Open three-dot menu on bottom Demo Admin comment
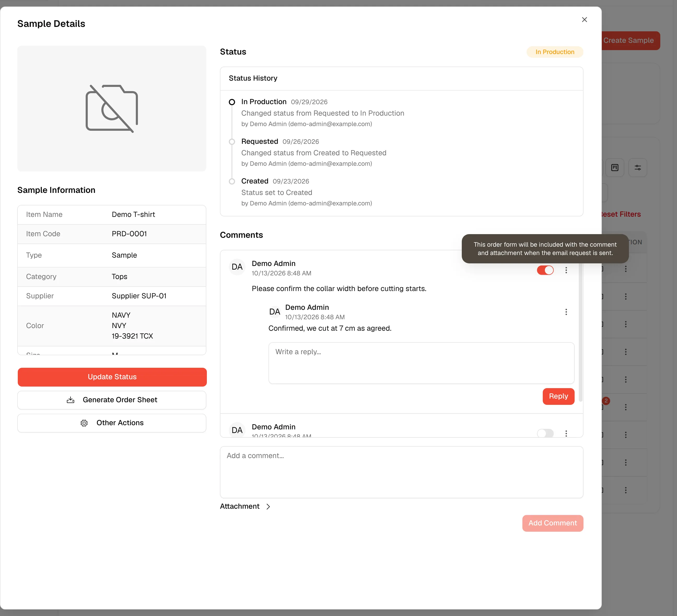The image size is (677, 616). [566, 433]
